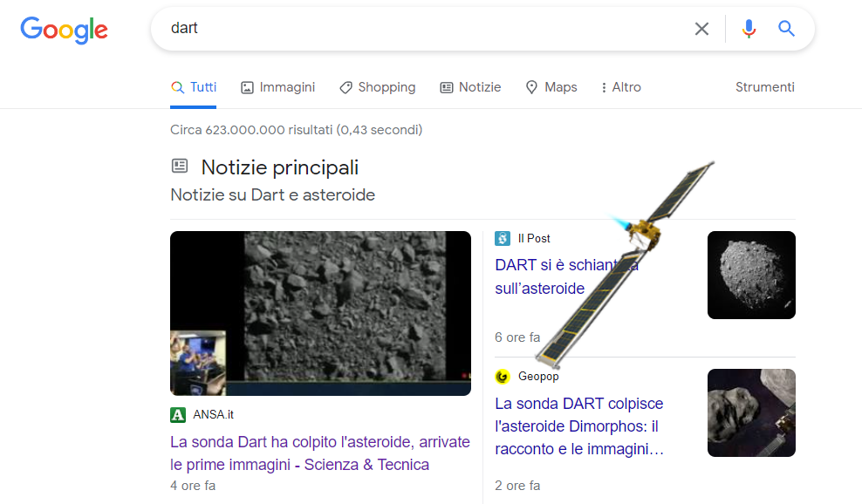
Task: Click the Geopop source name
Action: 538,377
